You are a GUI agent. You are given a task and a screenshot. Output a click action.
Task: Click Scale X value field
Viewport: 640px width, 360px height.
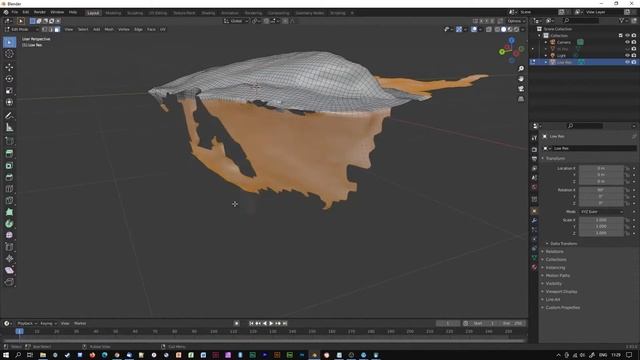tap(601, 220)
